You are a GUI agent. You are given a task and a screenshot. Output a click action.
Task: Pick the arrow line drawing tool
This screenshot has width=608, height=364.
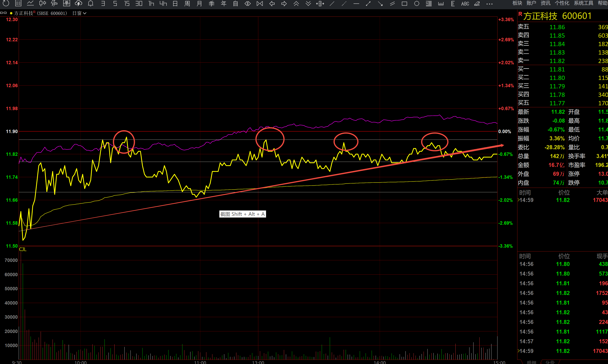380,4
